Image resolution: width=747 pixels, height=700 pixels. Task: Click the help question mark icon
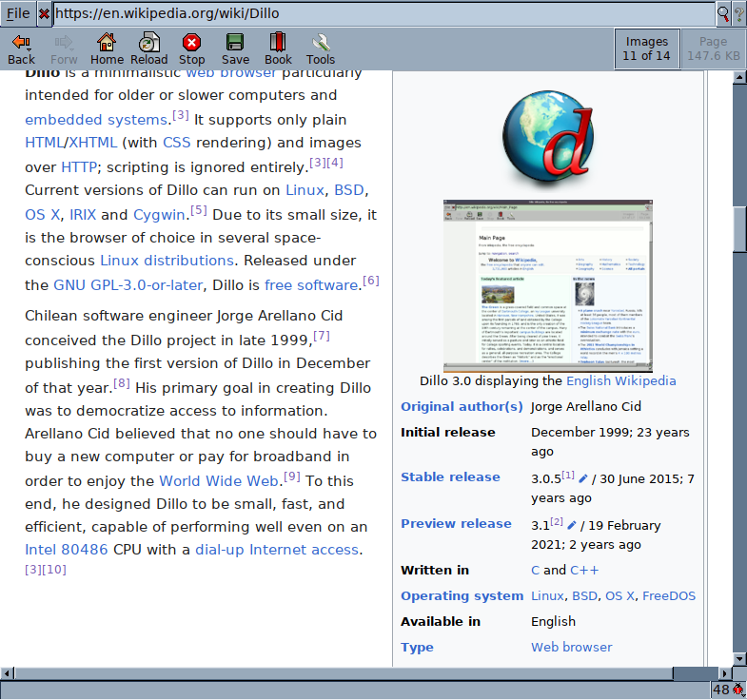click(x=738, y=14)
